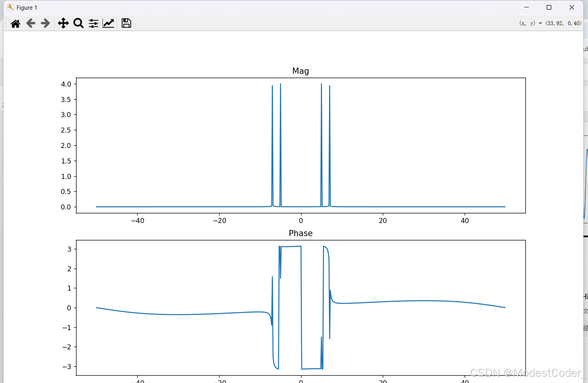Click the 0.5 y-axis label in the Mag plot
Screen dimensions: 588x383
pos(66,191)
